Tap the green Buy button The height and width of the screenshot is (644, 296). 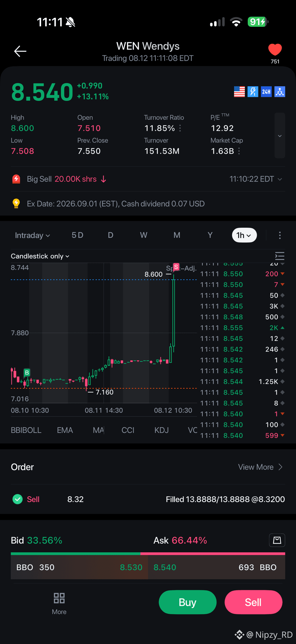[187, 602]
